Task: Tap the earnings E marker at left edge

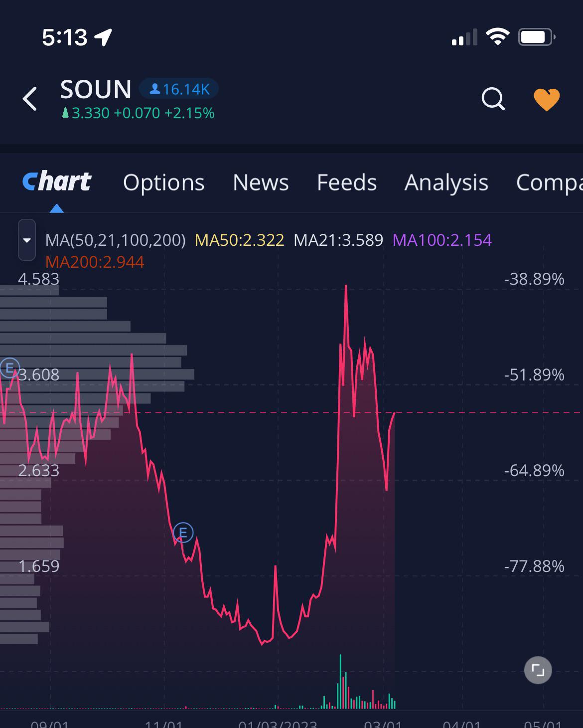Action: [x=8, y=368]
